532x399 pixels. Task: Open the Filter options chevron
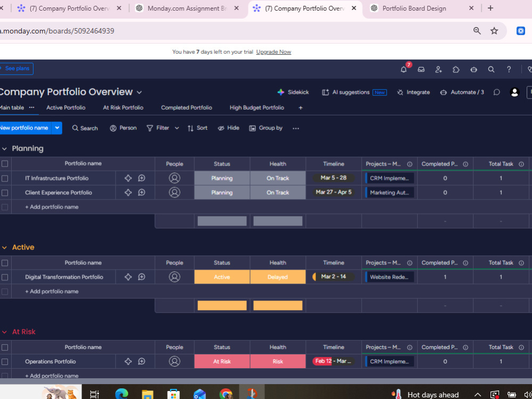click(x=177, y=128)
